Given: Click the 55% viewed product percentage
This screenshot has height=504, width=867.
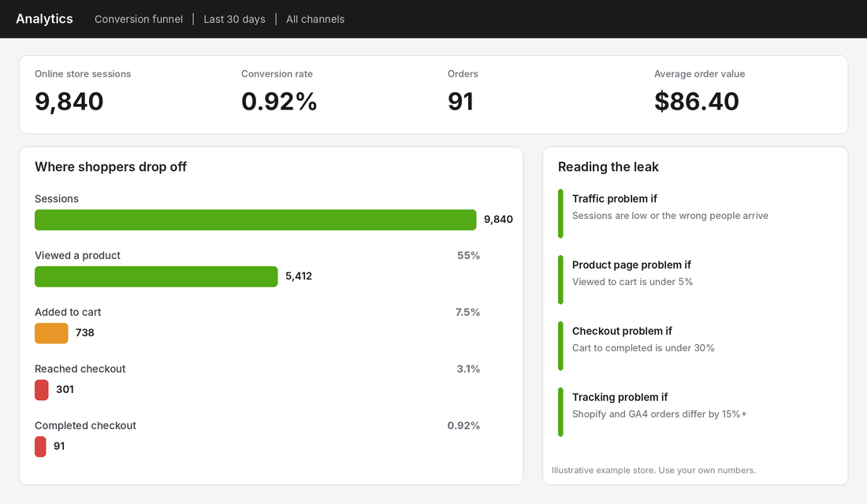Looking at the screenshot, I should coord(468,255).
